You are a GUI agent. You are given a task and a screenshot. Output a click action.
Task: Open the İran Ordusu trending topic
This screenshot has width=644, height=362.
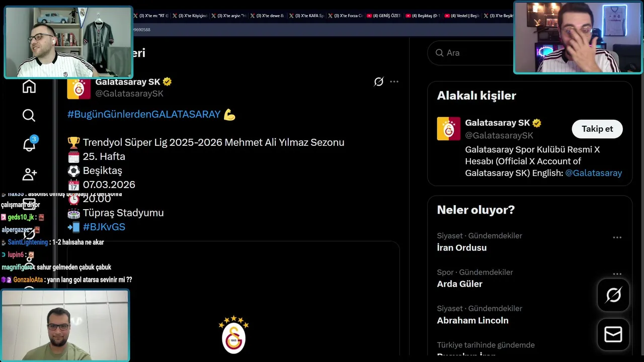click(461, 248)
